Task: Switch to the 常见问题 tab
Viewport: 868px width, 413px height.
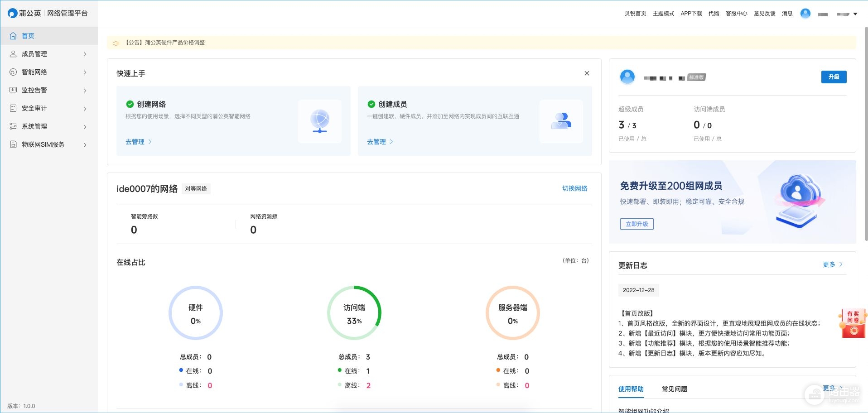Action: click(674, 389)
